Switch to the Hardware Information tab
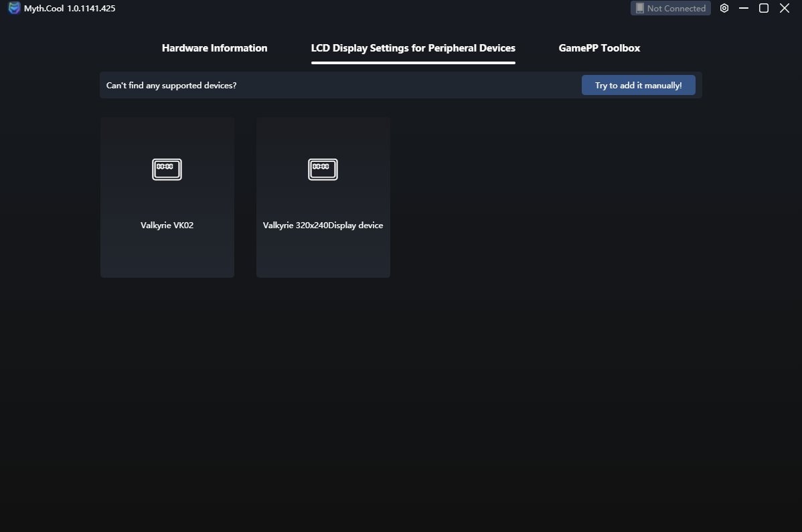Screen dimensions: 802x532 [x=214, y=48]
